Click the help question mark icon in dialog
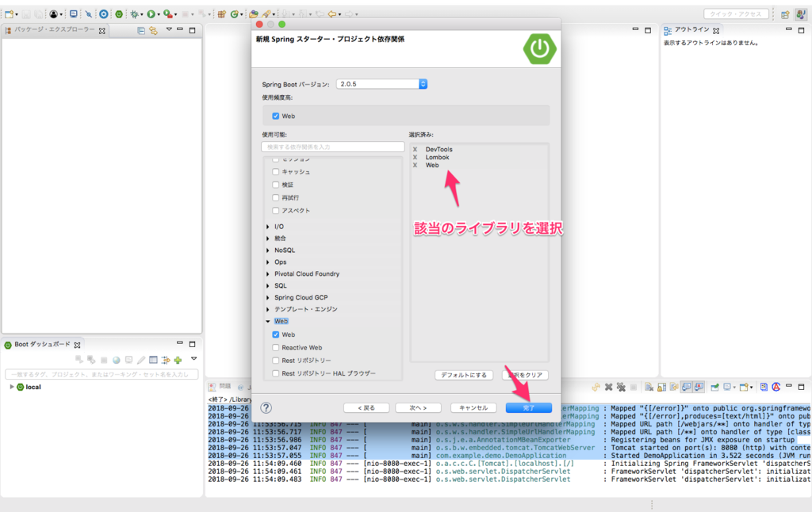 [266, 408]
